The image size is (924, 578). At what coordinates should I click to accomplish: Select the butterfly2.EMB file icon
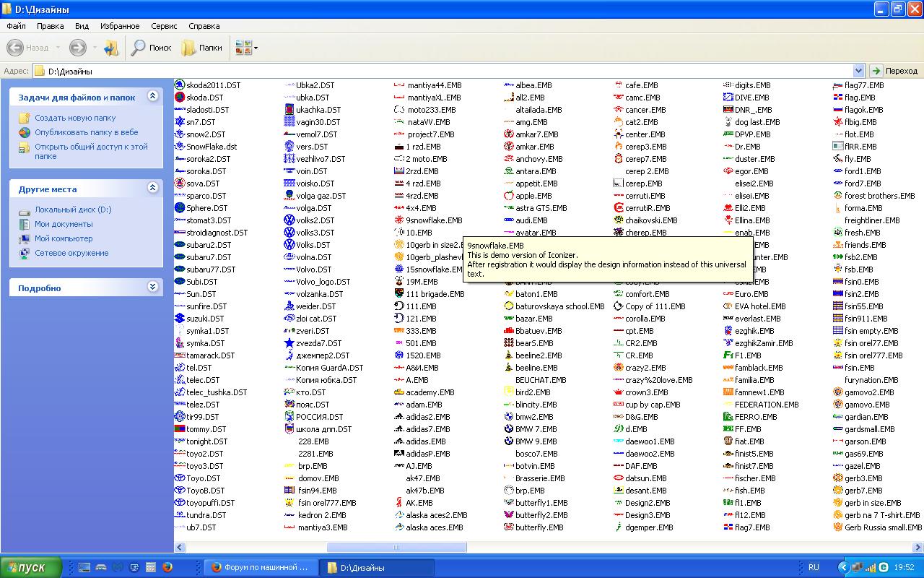(509, 515)
